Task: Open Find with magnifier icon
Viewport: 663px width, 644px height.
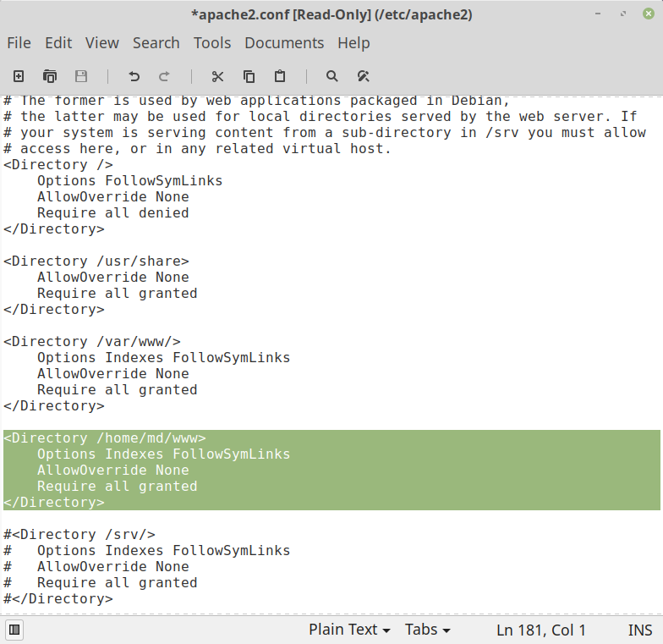Action: tap(331, 76)
